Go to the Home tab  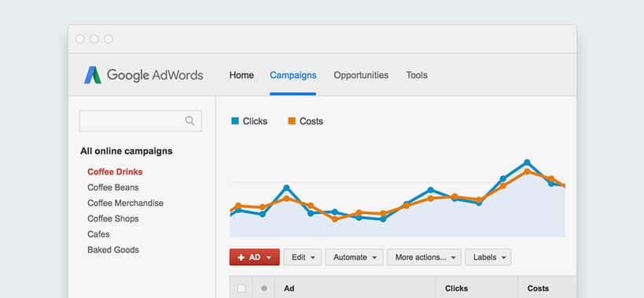tap(241, 75)
